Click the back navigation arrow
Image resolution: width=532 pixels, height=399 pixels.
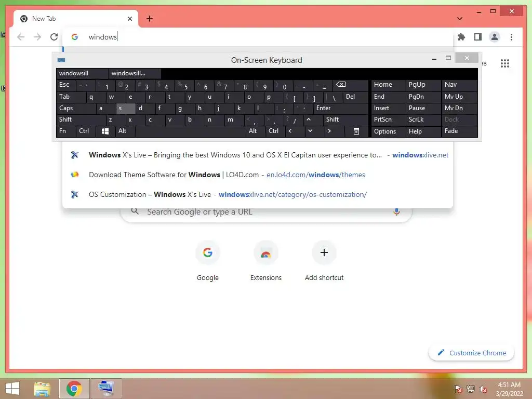coord(21,37)
